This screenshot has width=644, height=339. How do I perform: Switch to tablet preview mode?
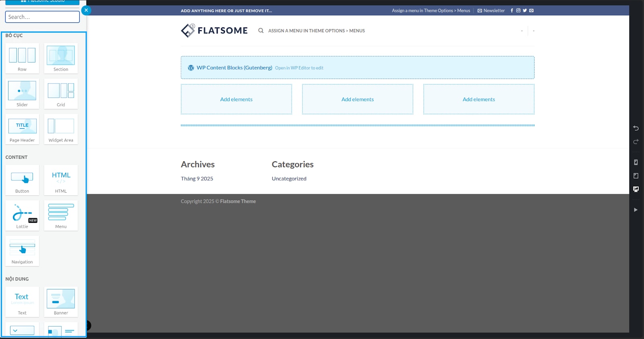click(636, 176)
